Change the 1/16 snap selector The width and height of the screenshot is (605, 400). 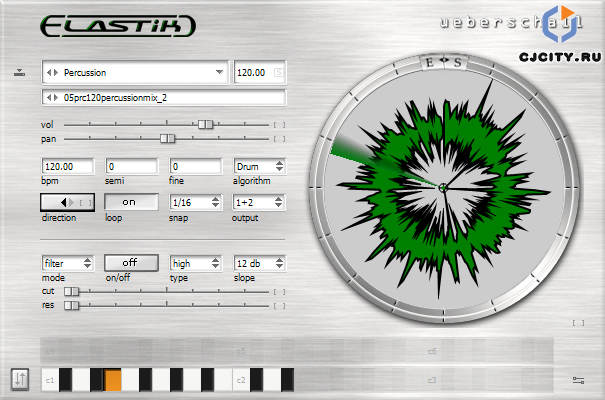click(x=196, y=202)
